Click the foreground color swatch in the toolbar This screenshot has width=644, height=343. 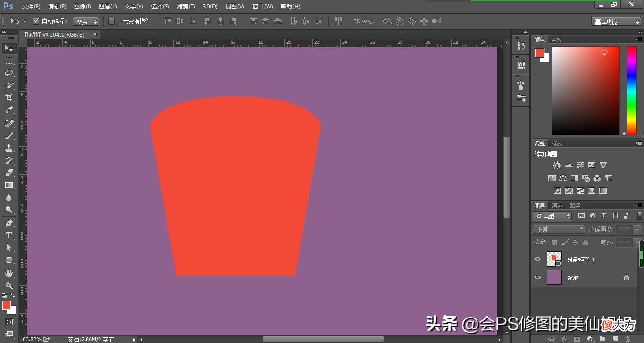coord(7,305)
